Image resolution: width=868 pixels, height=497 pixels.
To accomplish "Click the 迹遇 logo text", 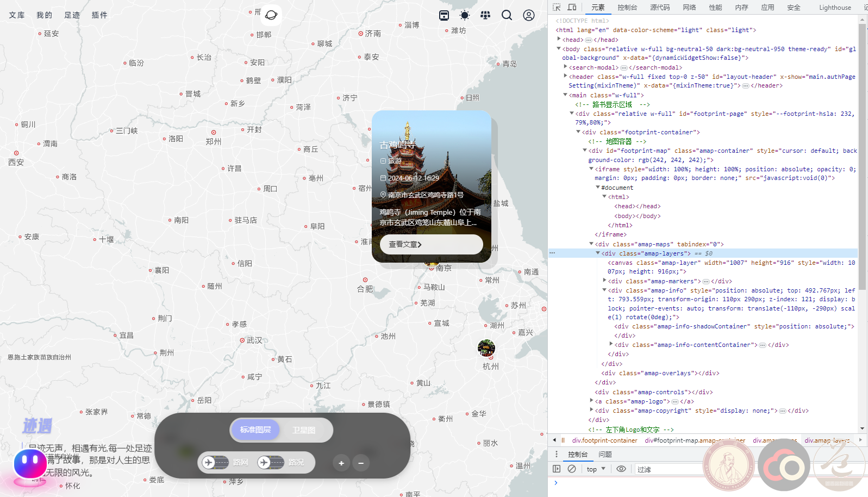I will [x=38, y=426].
